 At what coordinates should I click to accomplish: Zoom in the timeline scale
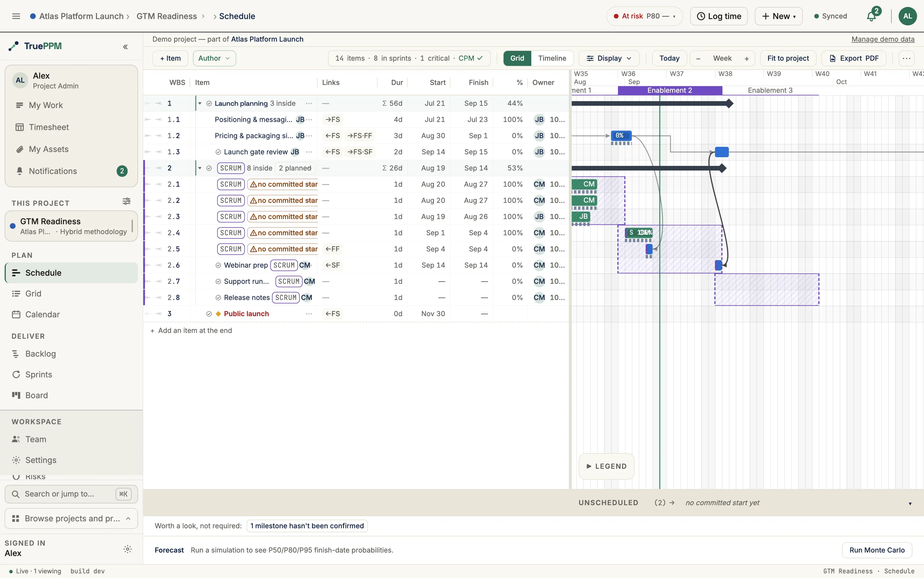(746, 58)
